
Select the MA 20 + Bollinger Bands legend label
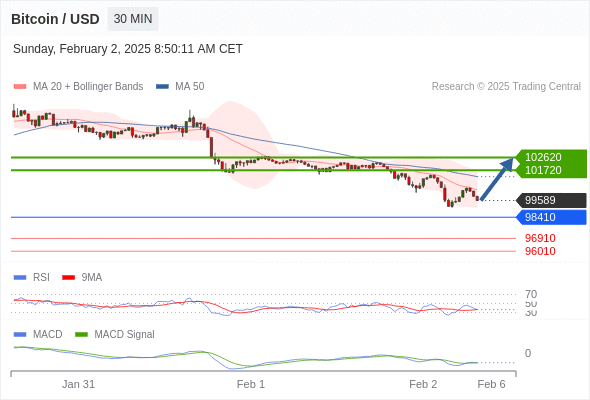coord(88,87)
